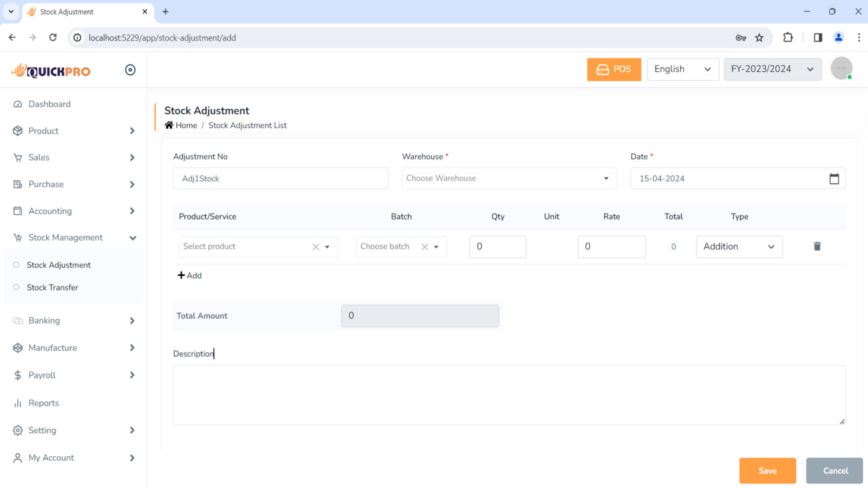
Task: Clear the product selection with its X icon
Action: pos(315,247)
